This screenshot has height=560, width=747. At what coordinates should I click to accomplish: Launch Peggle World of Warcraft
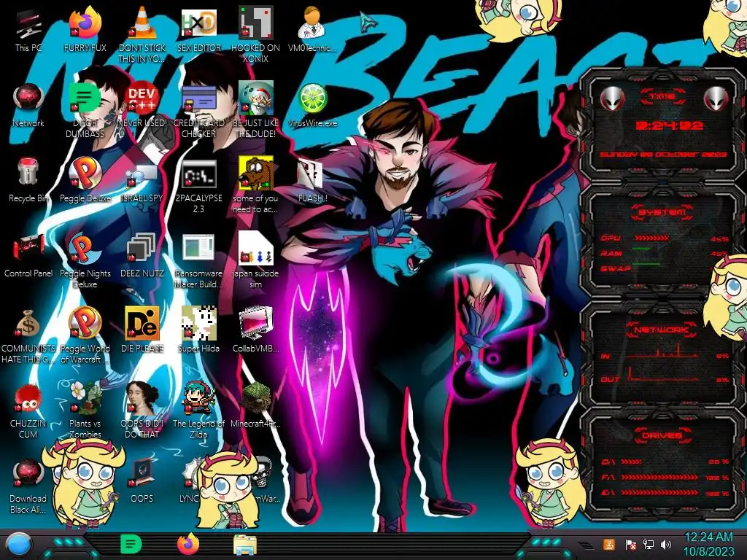(85, 335)
